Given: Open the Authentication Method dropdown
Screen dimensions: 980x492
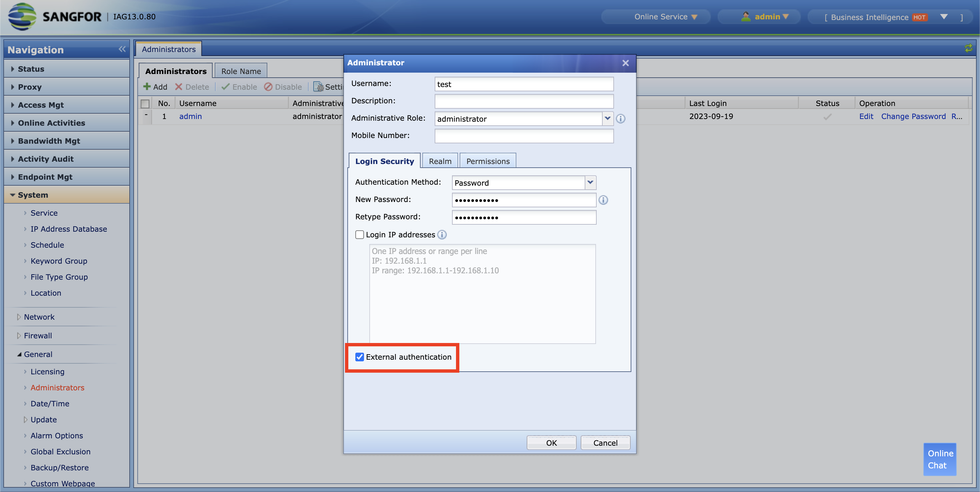Looking at the screenshot, I should (x=590, y=182).
